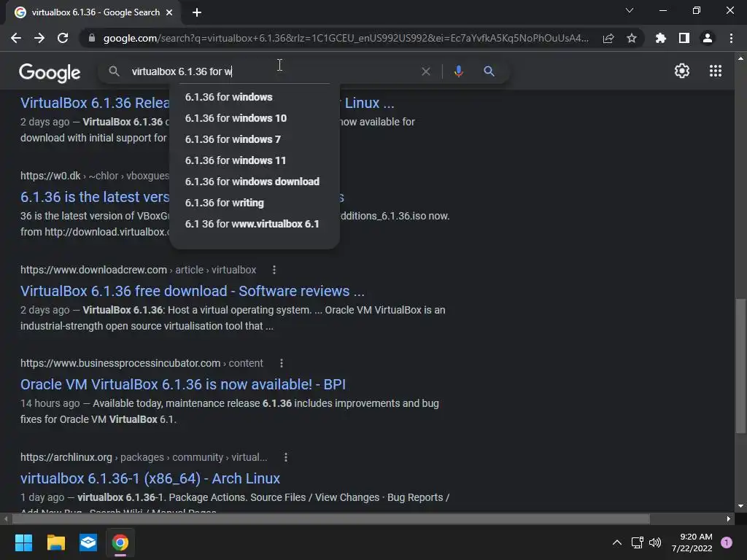
Task: Open 'Oracle VM VirtualBox 6.1.36 is now available! - BPI'
Action: point(183,384)
